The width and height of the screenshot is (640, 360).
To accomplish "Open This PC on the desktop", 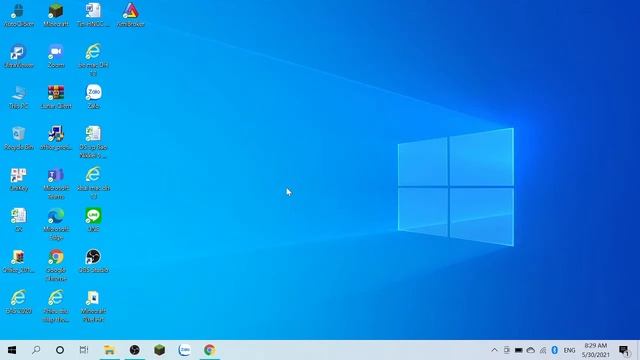I will click(x=18, y=97).
